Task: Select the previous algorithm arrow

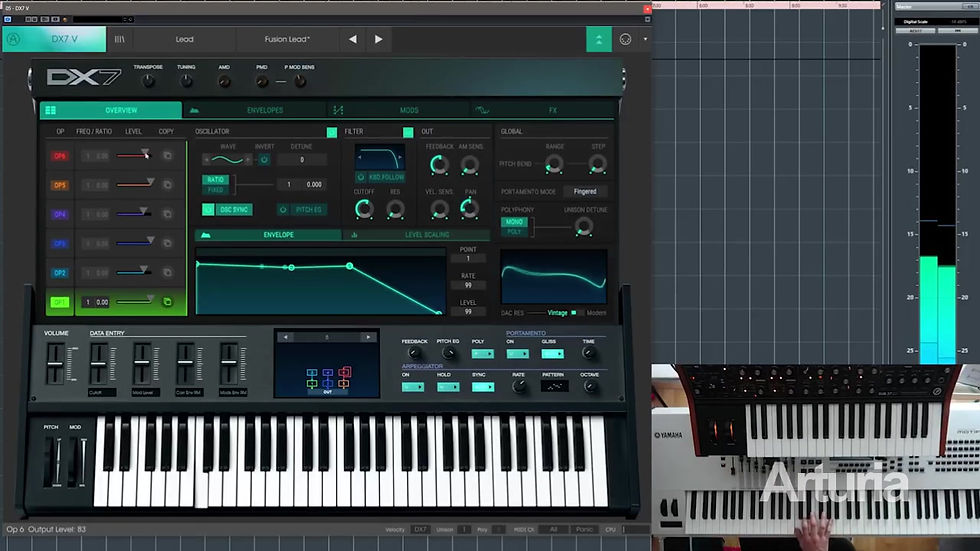Action: (286, 337)
